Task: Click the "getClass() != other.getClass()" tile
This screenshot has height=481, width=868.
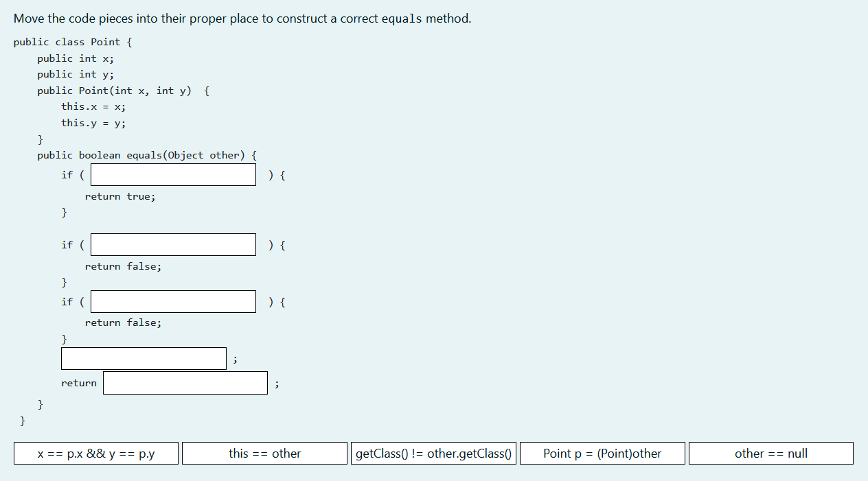Action: pyautogui.click(x=433, y=453)
